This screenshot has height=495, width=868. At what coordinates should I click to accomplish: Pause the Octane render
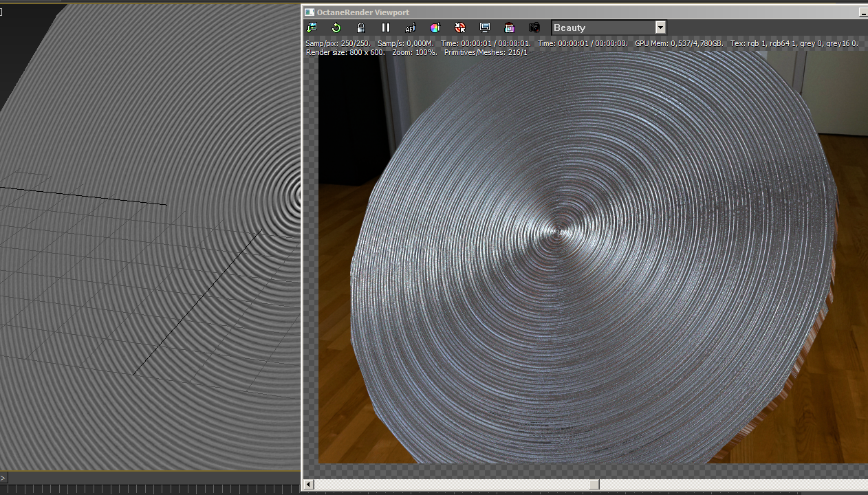click(x=386, y=27)
